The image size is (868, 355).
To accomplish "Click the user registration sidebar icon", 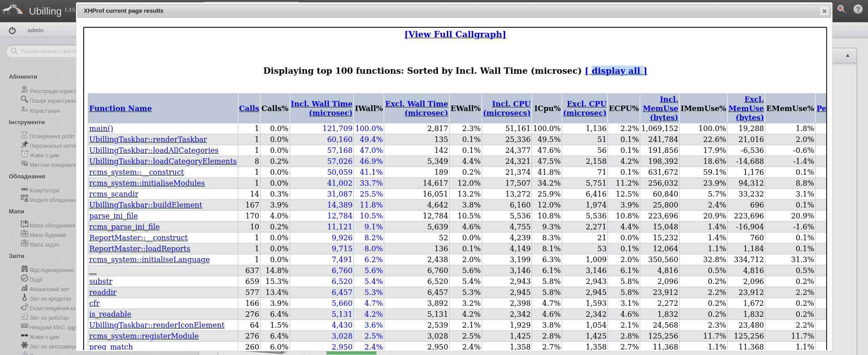I will pyautogui.click(x=25, y=90).
